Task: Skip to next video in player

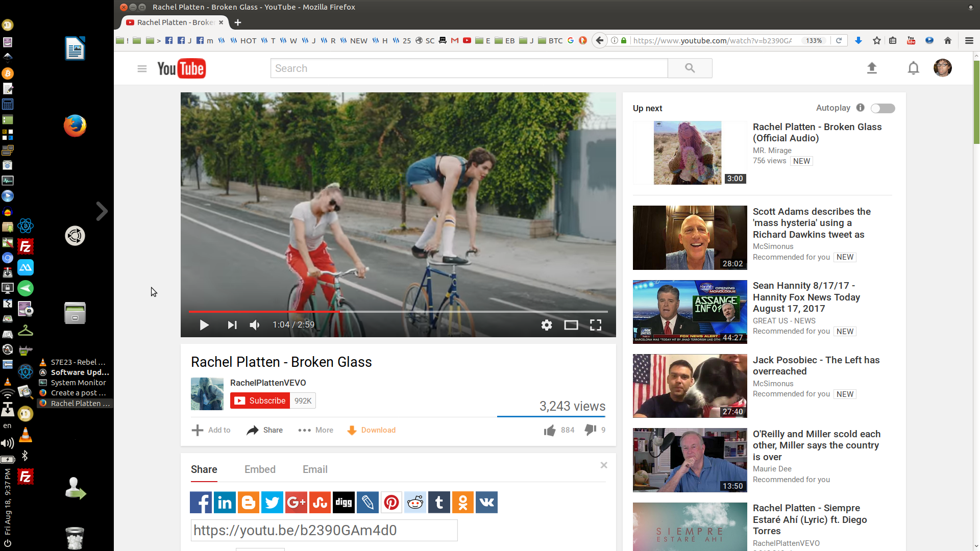Action: 232,325
